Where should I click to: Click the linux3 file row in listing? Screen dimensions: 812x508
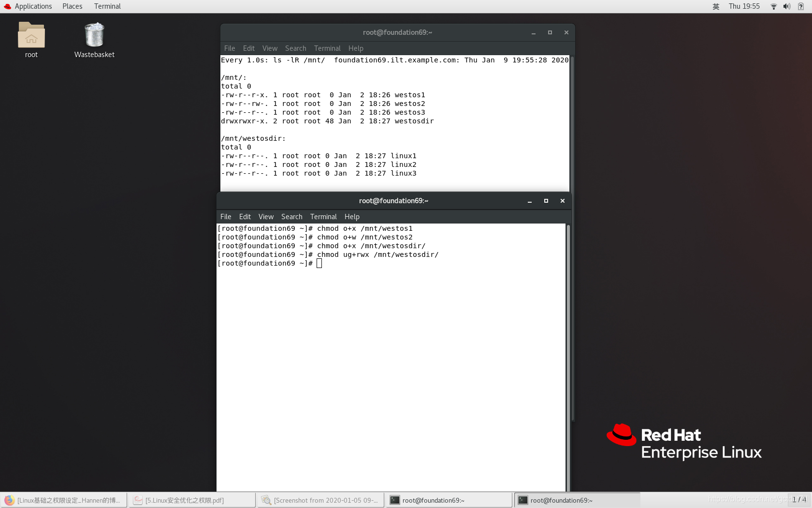[319, 173]
